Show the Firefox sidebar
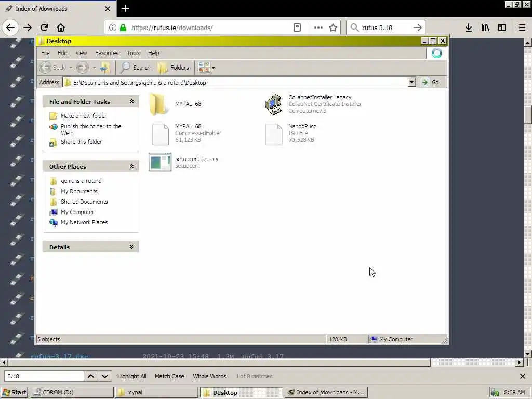Screen dimensions: 532x399 pos(502,28)
